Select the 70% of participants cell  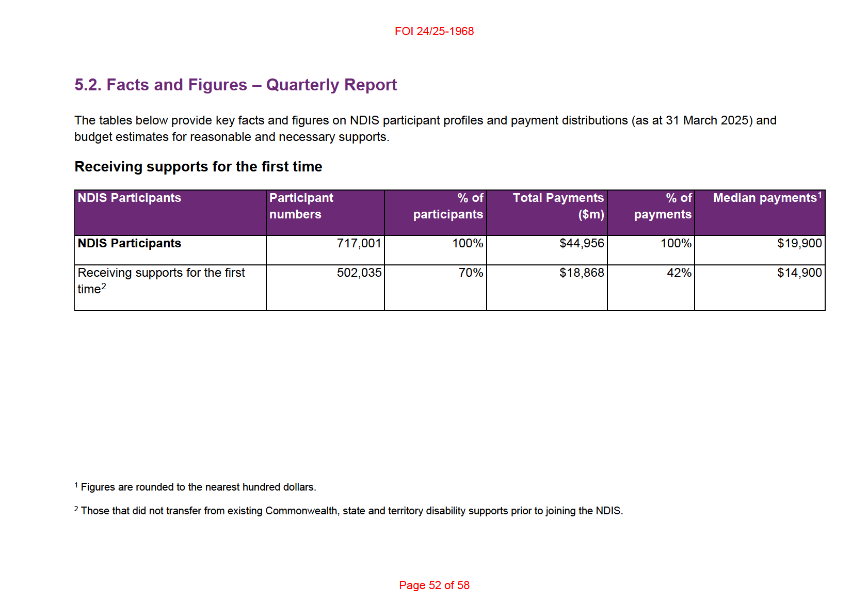pos(436,288)
